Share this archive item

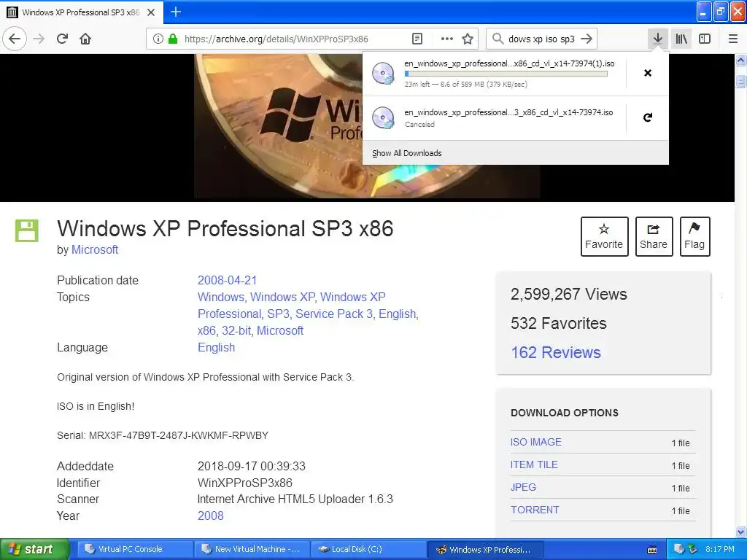coord(654,237)
